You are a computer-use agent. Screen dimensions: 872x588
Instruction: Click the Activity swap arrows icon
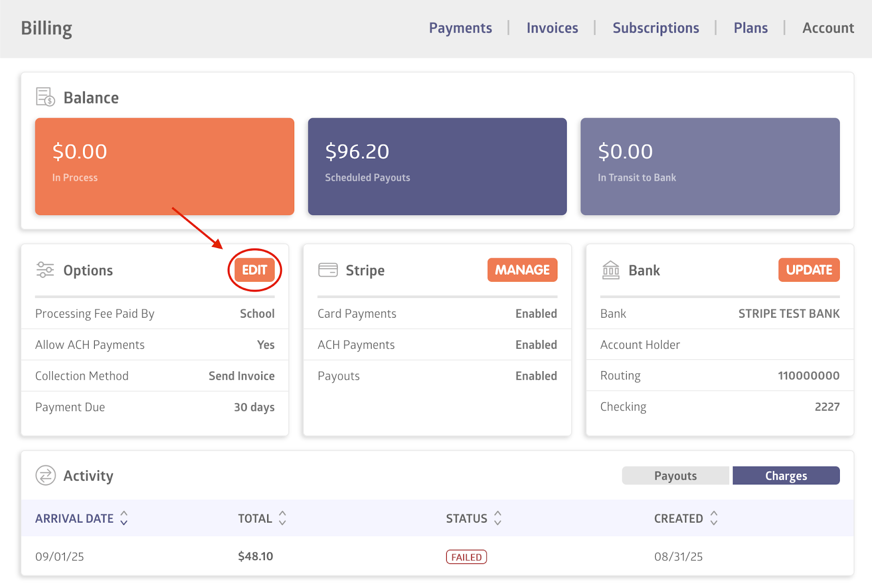pyautogui.click(x=46, y=475)
